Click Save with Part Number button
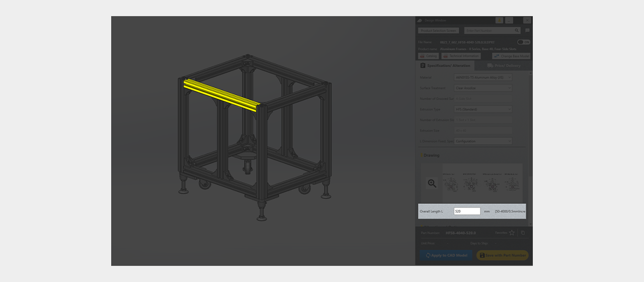Image resolution: width=644 pixels, height=282 pixels. pos(502,255)
